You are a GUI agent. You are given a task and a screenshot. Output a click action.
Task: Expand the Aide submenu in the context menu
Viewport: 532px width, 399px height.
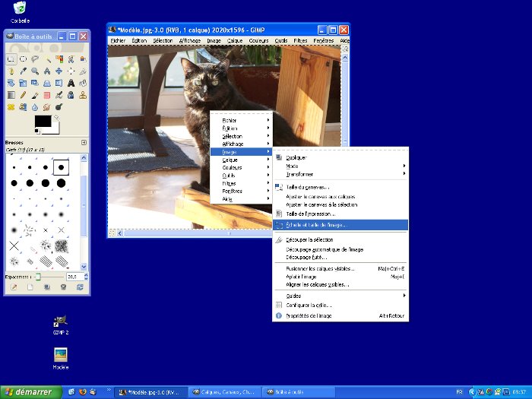tap(241, 199)
